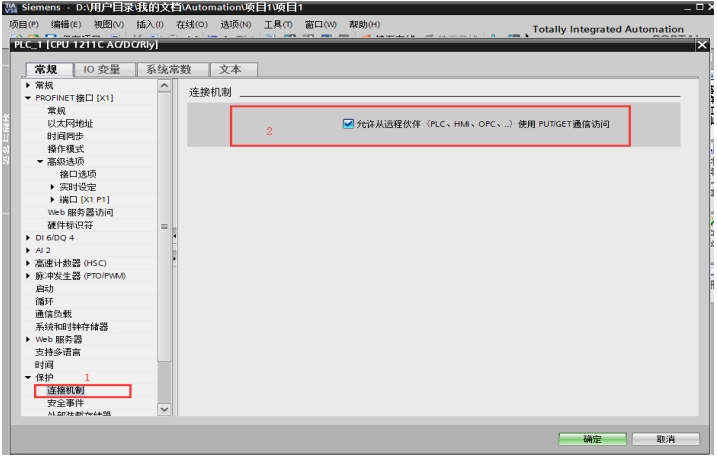Select 操作模式 in the tree

tap(65, 149)
